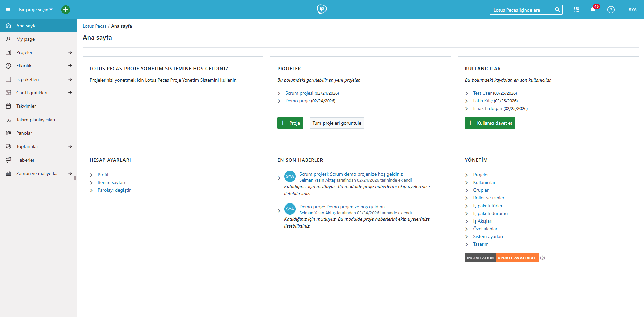Click the Takvimler calendar icon
The image size is (644, 317).
[x=8, y=106]
